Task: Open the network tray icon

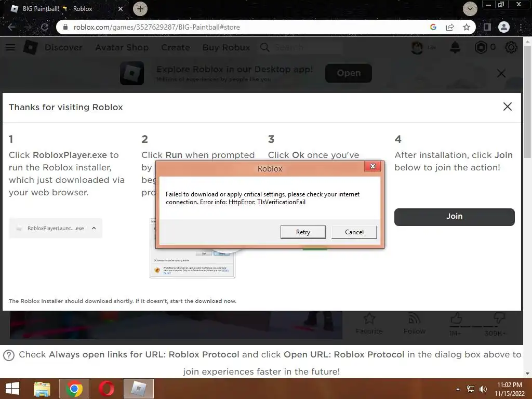Action: (471, 389)
